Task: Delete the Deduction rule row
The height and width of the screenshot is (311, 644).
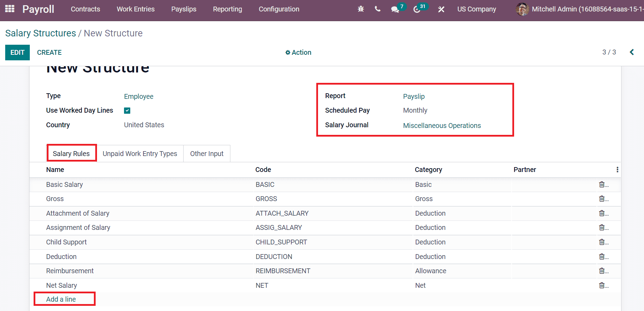Action: 602,257
